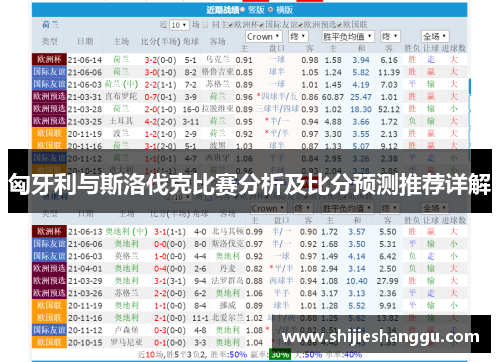Image resolution: width=500 pixels, height=362 pixels.
Task: Open the Crown dropdown in the 奥地利 table
Action: (x=269, y=208)
